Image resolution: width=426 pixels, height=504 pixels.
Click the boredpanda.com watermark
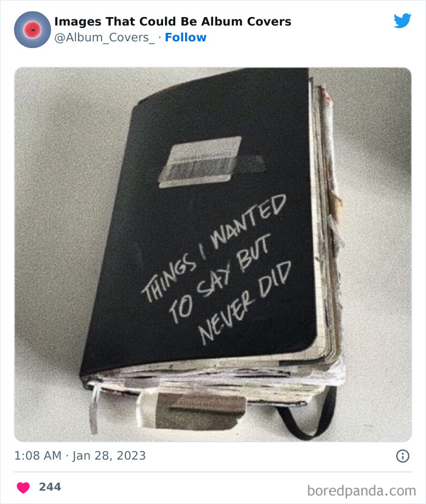tap(361, 491)
